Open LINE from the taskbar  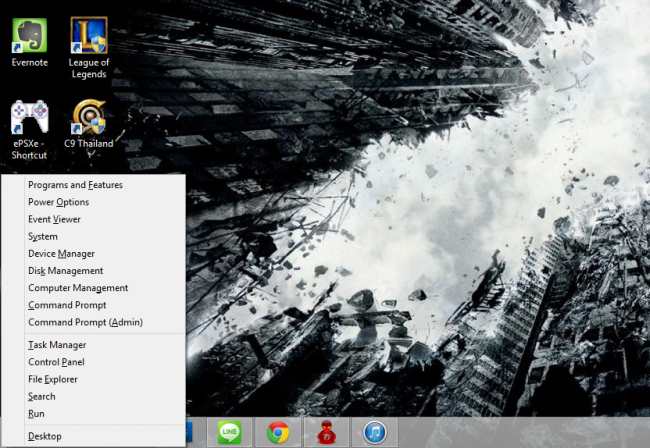coord(229,432)
